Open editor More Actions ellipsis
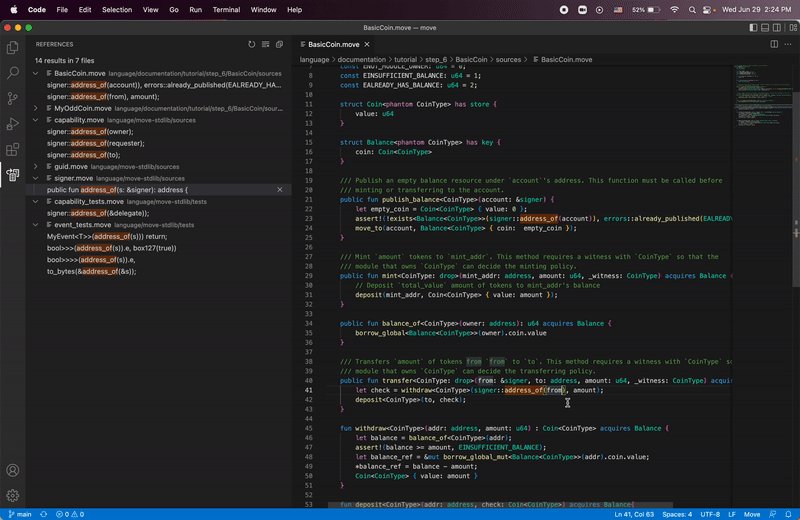Image resolution: width=800 pixels, height=520 pixels. coord(788,44)
